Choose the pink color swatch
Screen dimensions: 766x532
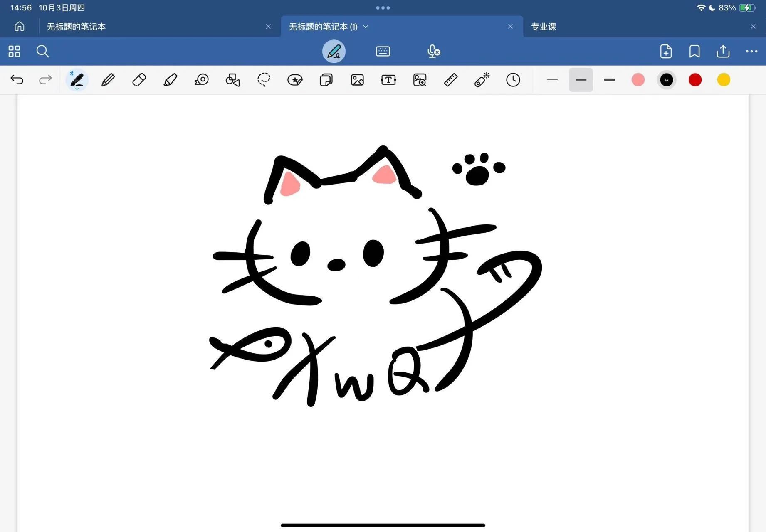point(638,80)
